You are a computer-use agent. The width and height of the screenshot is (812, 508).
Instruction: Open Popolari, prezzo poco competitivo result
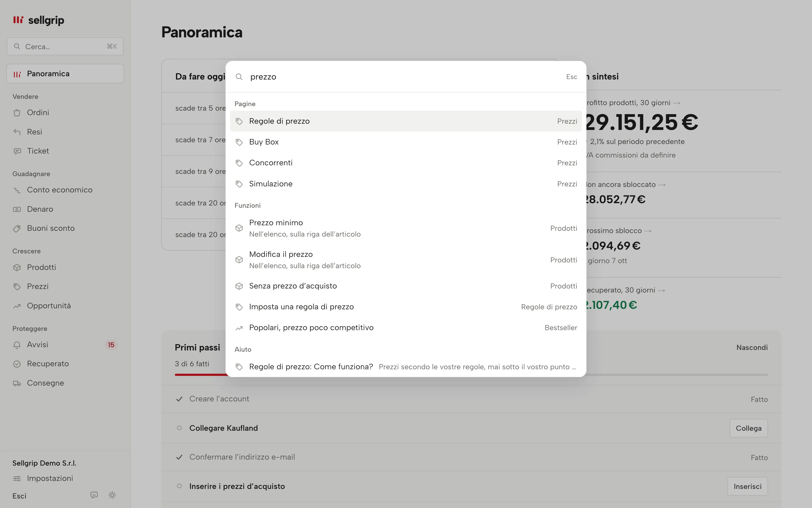coord(406,328)
